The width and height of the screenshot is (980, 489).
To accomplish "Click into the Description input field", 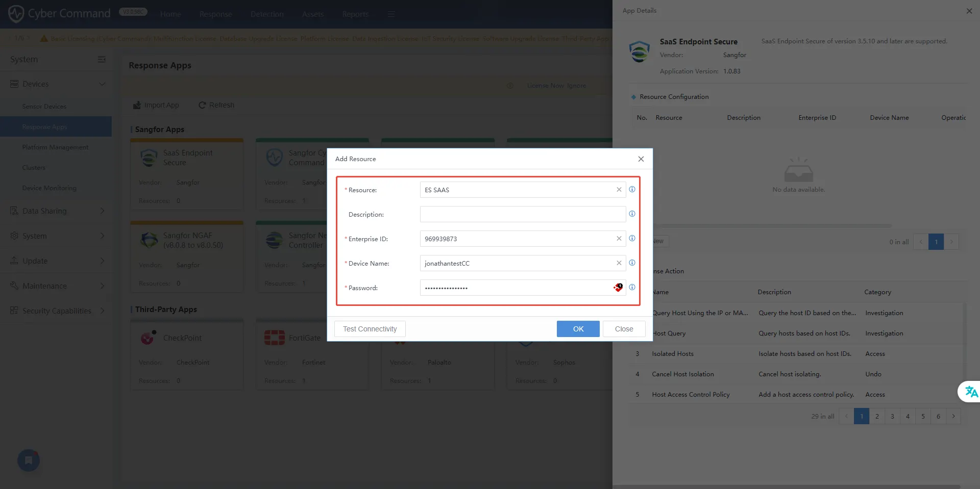I will coord(522,214).
